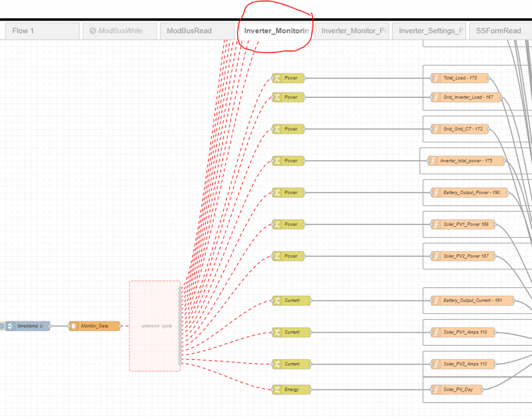
Task: Switch to the ModBusRead tab
Action: tap(197, 31)
